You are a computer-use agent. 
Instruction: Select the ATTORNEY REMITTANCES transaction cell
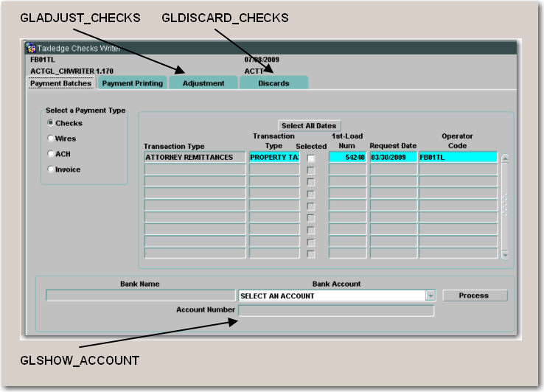[195, 157]
